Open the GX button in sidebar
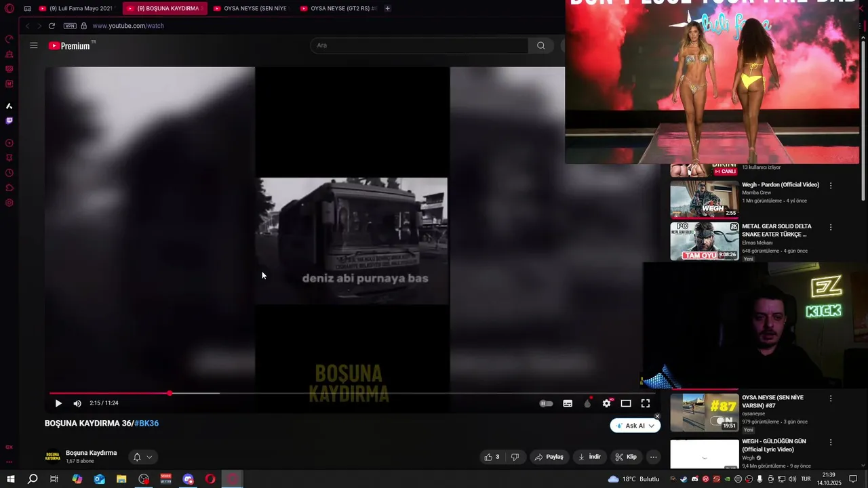868x488 pixels. pos(9,447)
